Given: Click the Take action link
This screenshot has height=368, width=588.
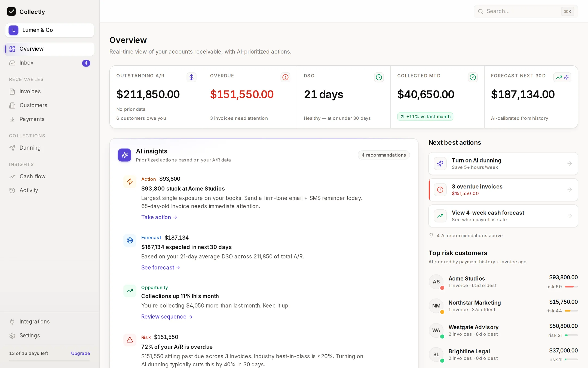Looking at the screenshot, I should (x=159, y=217).
